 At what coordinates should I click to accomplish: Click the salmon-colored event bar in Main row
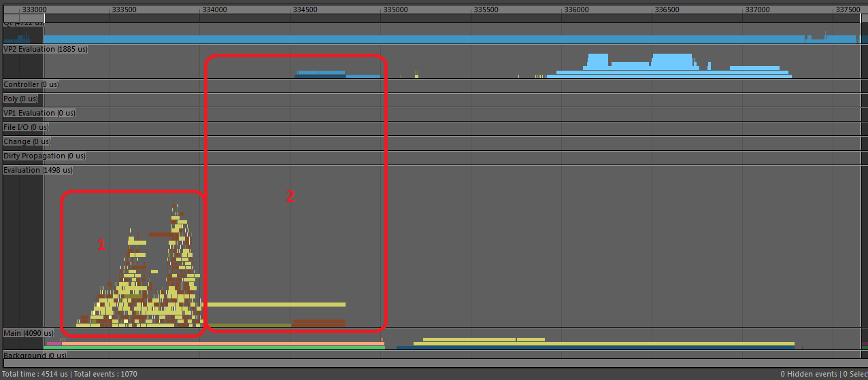(223, 343)
